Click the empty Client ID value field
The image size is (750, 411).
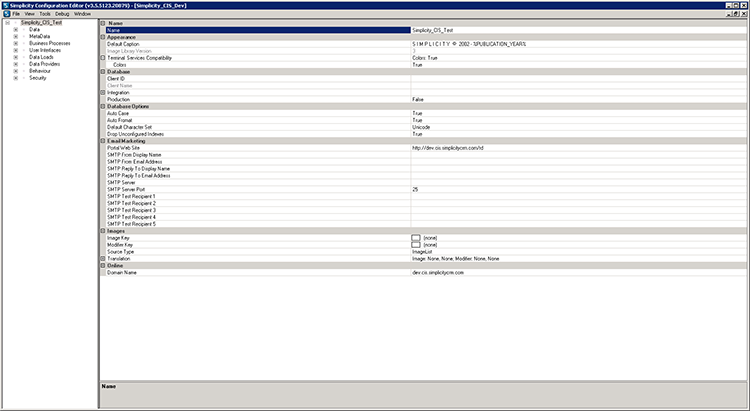click(x=578, y=78)
